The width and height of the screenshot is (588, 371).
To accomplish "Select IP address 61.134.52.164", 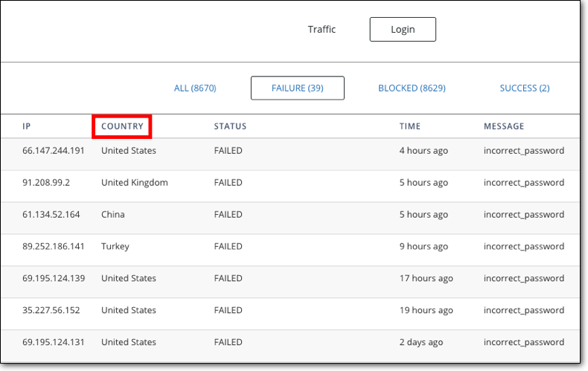I will click(51, 214).
